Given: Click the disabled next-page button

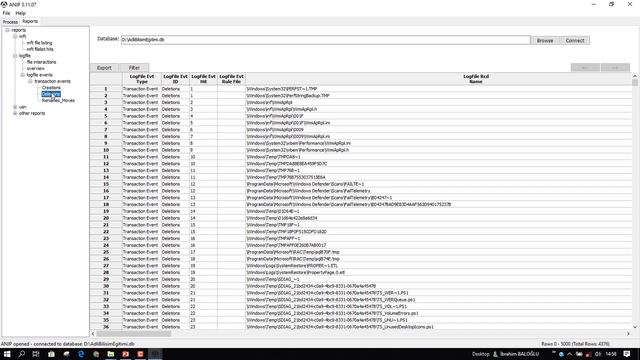Looking at the screenshot, I should point(615,67).
